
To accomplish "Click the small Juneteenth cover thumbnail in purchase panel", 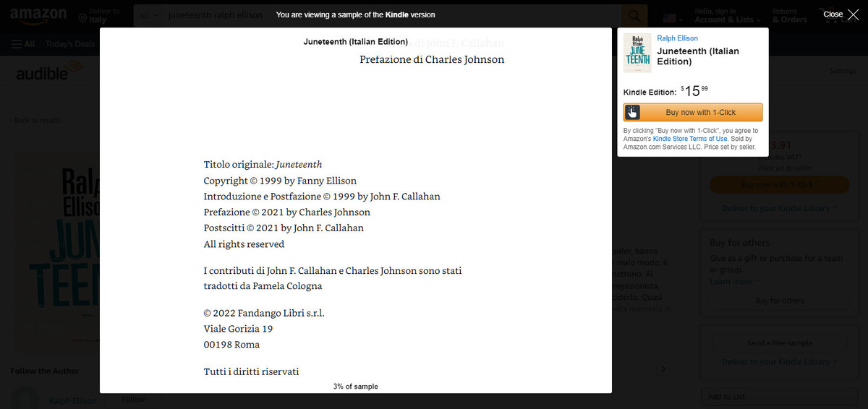I will pyautogui.click(x=637, y=53).
